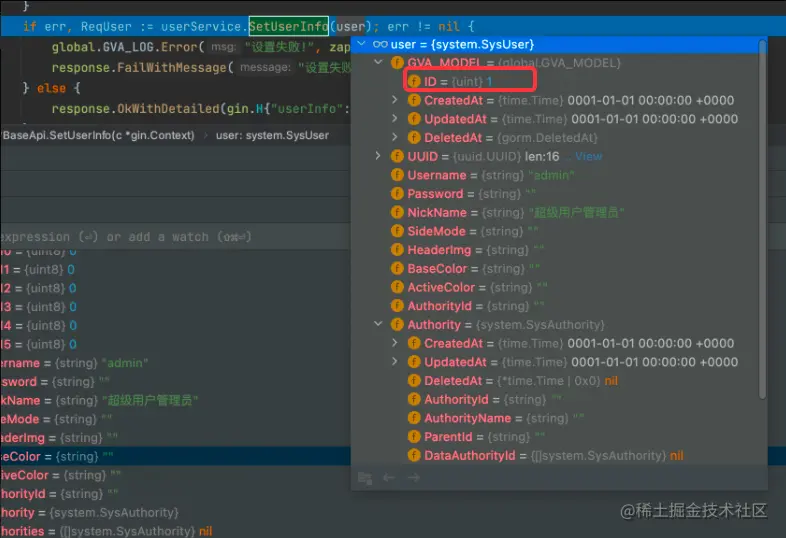This screenshot has width=786, height=538.
Task: Click the field icon beside ID
Action: 414,81
